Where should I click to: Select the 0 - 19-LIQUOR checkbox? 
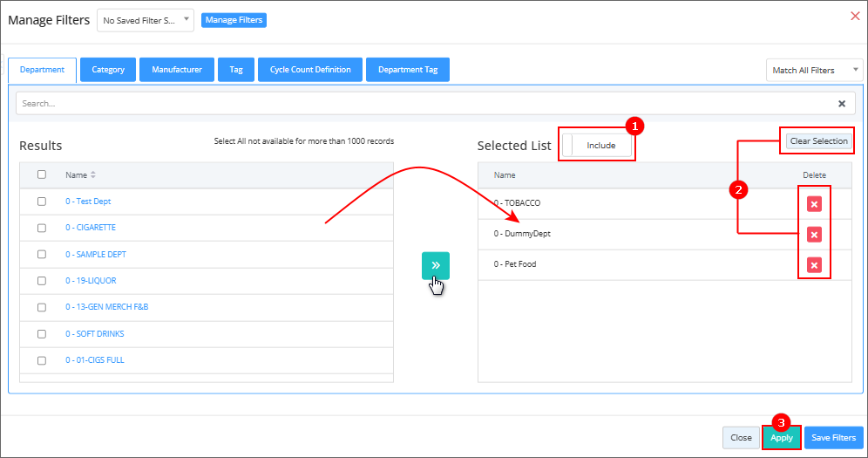42,281
